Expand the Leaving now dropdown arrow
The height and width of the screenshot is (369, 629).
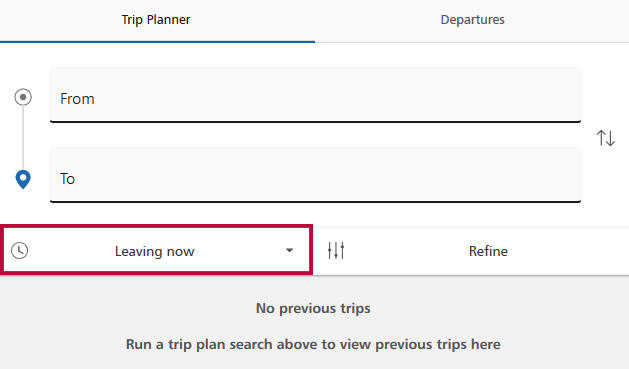click(x=289, y=251)
